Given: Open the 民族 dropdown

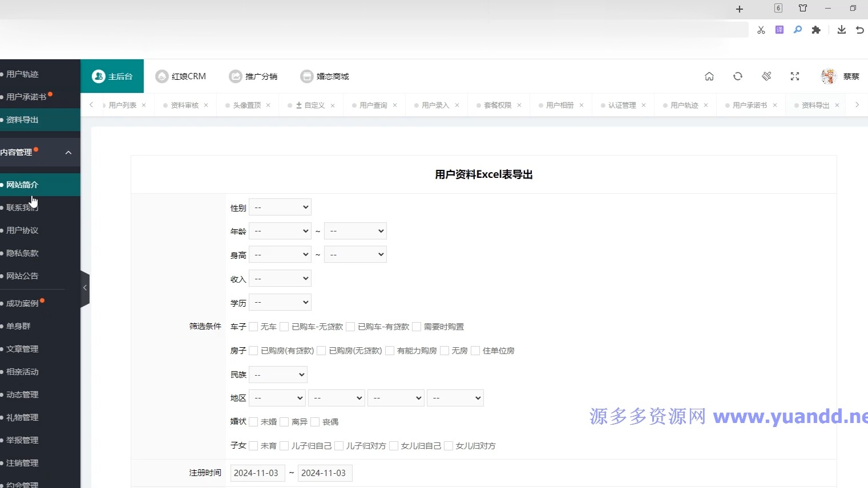Looking at the screenshot, I should pos(278,375).
